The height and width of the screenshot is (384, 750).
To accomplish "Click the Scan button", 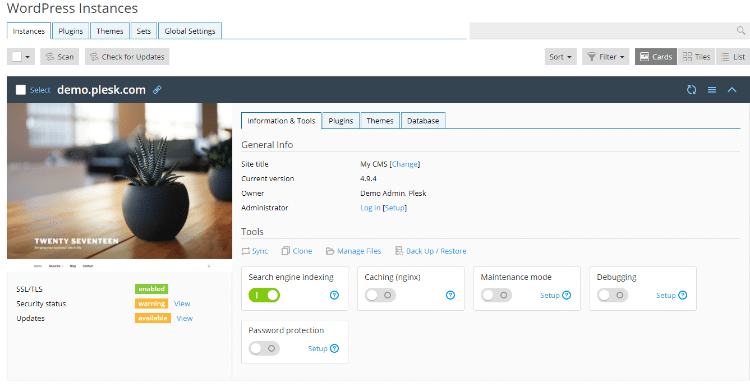I will 59,56.
